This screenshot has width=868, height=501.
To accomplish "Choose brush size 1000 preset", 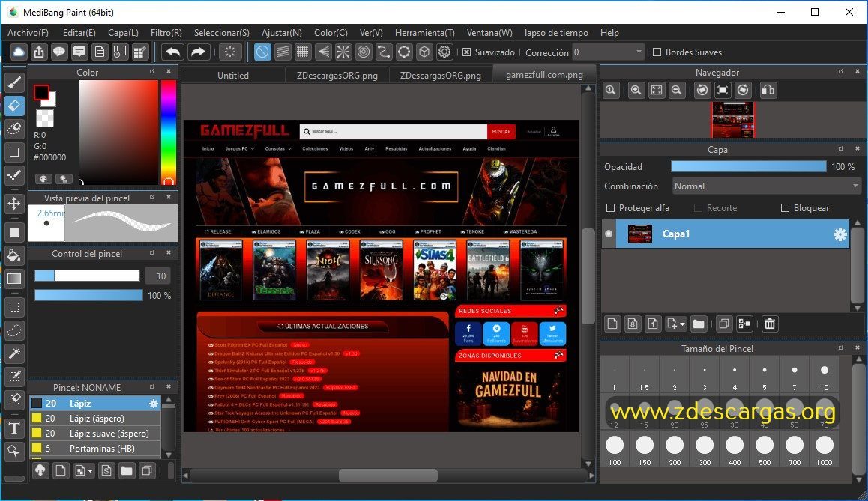I will (x=825, y=449).
